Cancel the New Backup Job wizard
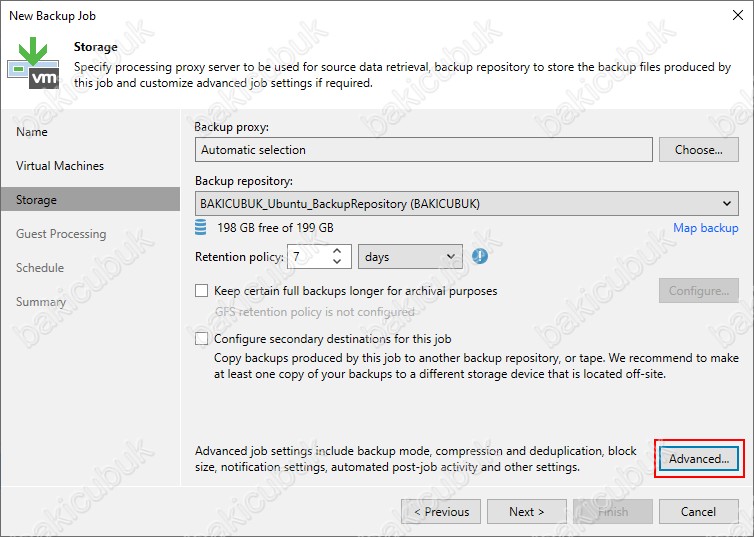 699,512
